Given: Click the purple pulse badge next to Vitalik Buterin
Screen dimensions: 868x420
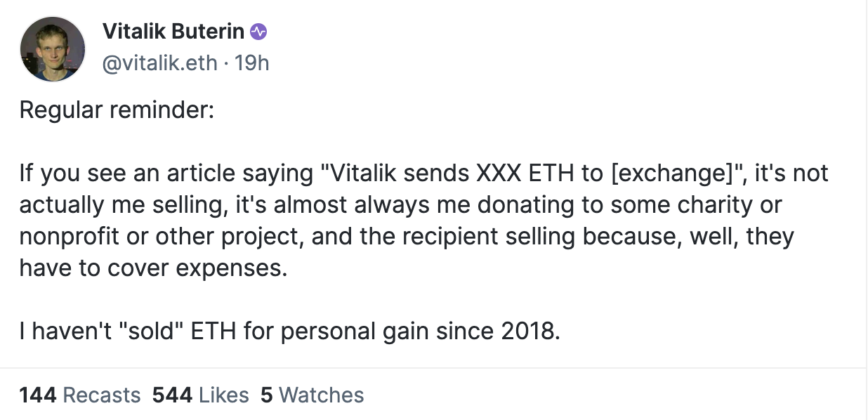Looking at the screenshot, I should [259, 31].
